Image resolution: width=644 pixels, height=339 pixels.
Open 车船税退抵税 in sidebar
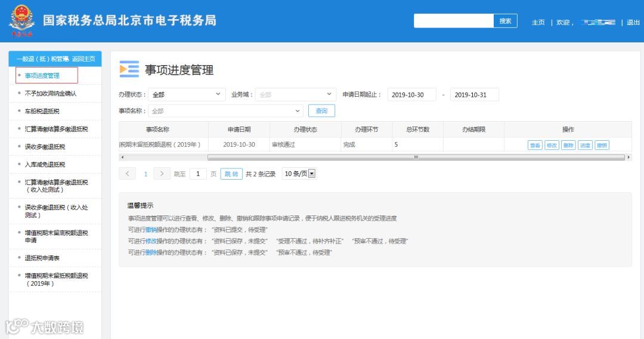[x=42, y=111]
